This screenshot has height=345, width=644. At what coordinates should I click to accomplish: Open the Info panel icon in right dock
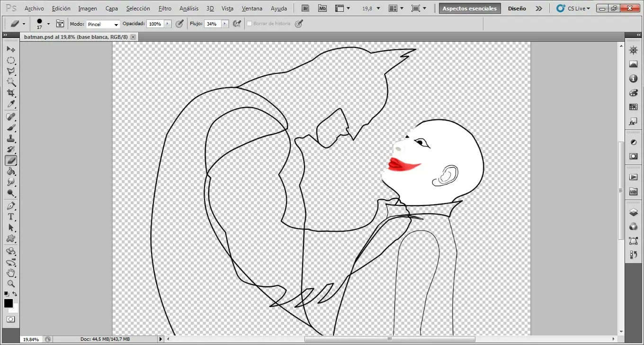(x=633, y=79)
